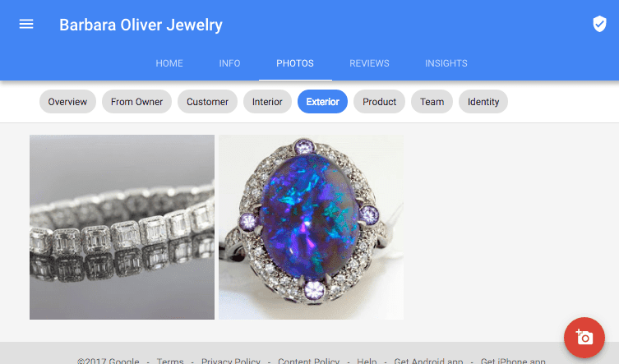Filter photos by Product
This screenshot has width=619, height=364.
coord(380,102)
